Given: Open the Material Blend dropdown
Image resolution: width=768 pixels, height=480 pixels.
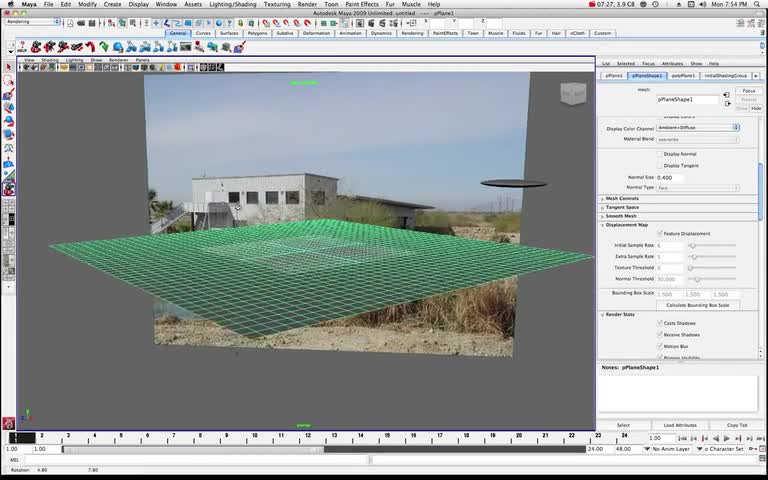Looking at the screenshot, I should pyautogui.click(x=697, y=140).
